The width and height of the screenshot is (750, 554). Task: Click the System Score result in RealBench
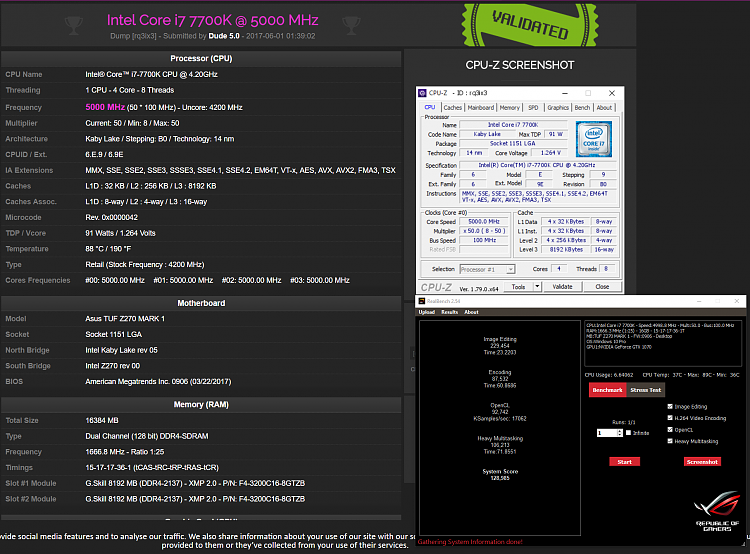point(500,475)
